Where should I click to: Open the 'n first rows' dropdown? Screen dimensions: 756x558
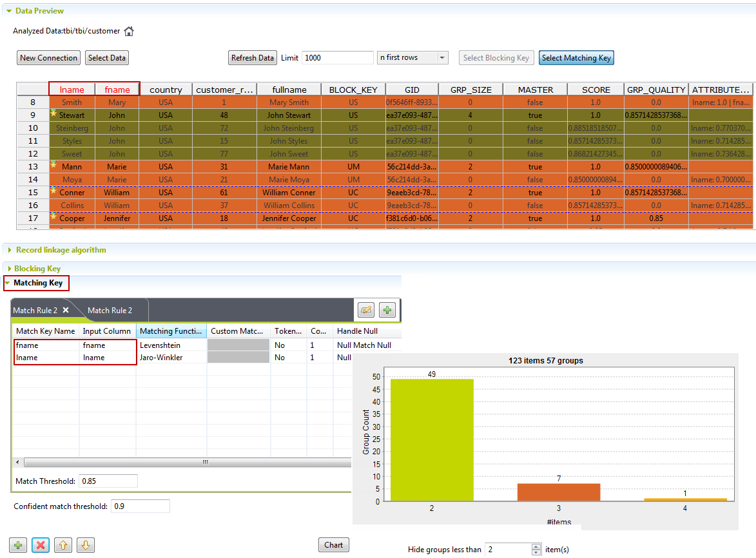442,58
